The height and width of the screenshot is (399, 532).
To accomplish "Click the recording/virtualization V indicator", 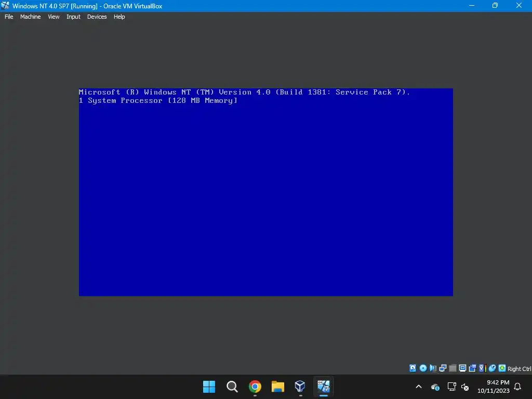I will click(x=483, y=368).
